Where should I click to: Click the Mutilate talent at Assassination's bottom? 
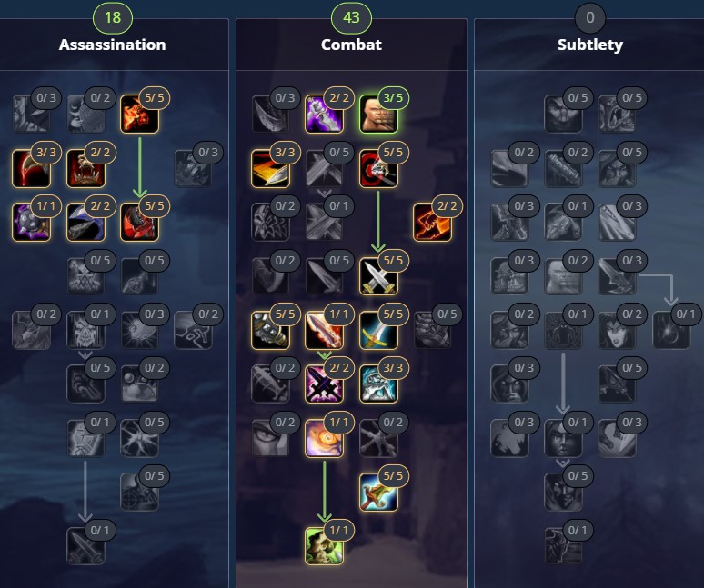(x=85, y=546)
